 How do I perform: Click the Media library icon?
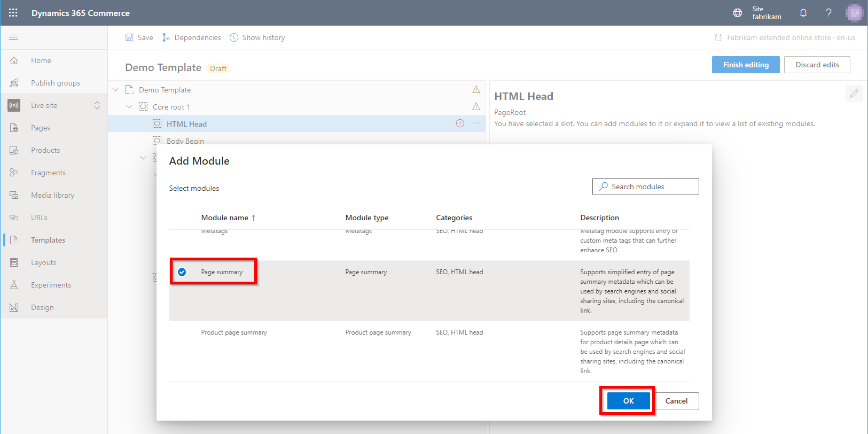click(x=14, y=195)
